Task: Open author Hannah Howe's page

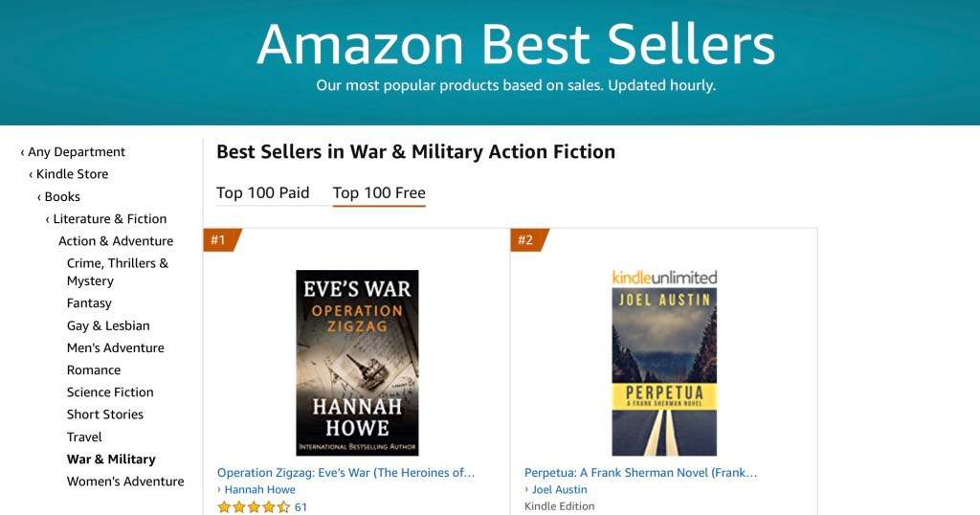Action: pyautogui.click(x=260, y=490)
